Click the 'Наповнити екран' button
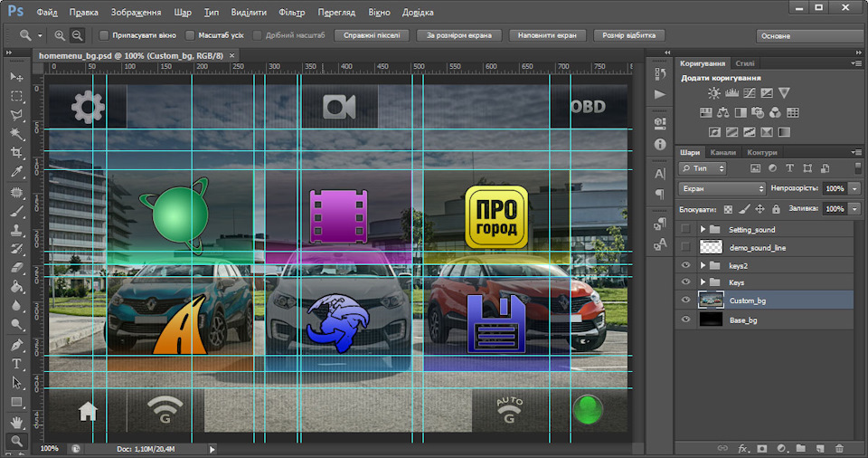Screen dimensions: 868x458 tap(548, 35)
